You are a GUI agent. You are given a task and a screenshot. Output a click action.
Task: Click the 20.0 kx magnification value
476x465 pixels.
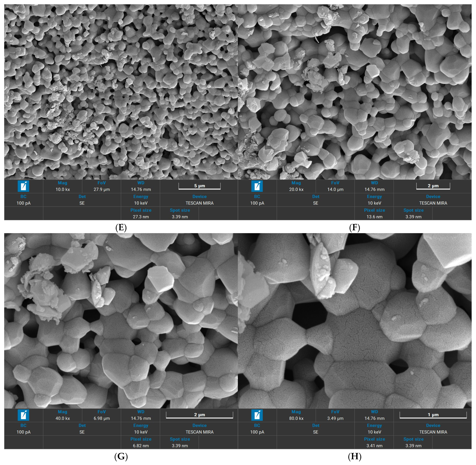[296, 189]
